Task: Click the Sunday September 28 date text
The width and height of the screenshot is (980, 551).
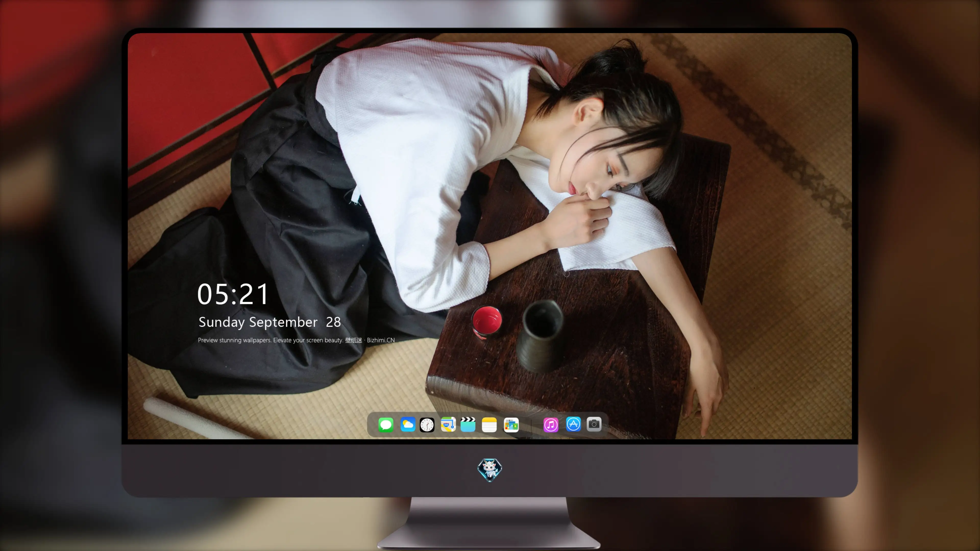Action: tap(270, 322)
